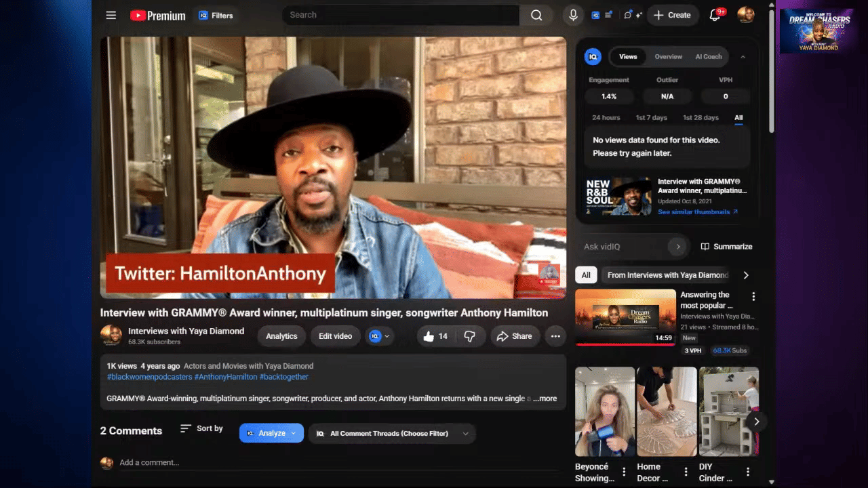Click the 'See similar thumbnails' link
Image resolution: width=868 pixels, height=488 pixels.
(x=698, y=212)
